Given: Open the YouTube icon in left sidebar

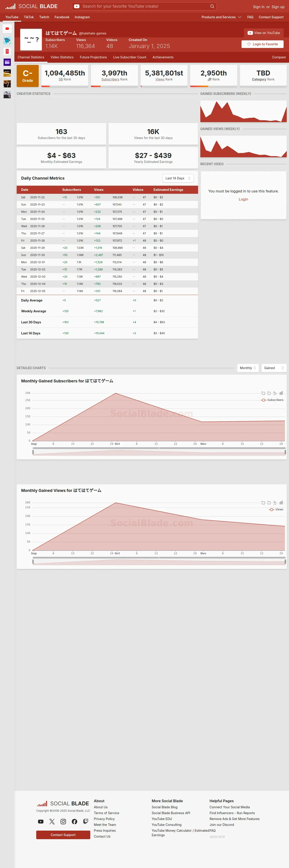Looking at the screenshot, I should (x=7, y=29).
